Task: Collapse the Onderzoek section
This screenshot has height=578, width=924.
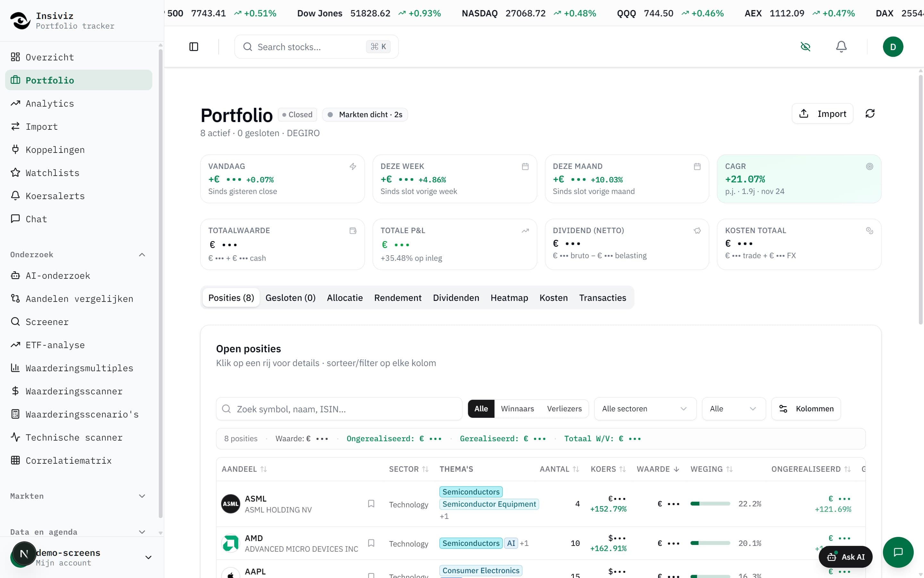Action: [142, 255]
